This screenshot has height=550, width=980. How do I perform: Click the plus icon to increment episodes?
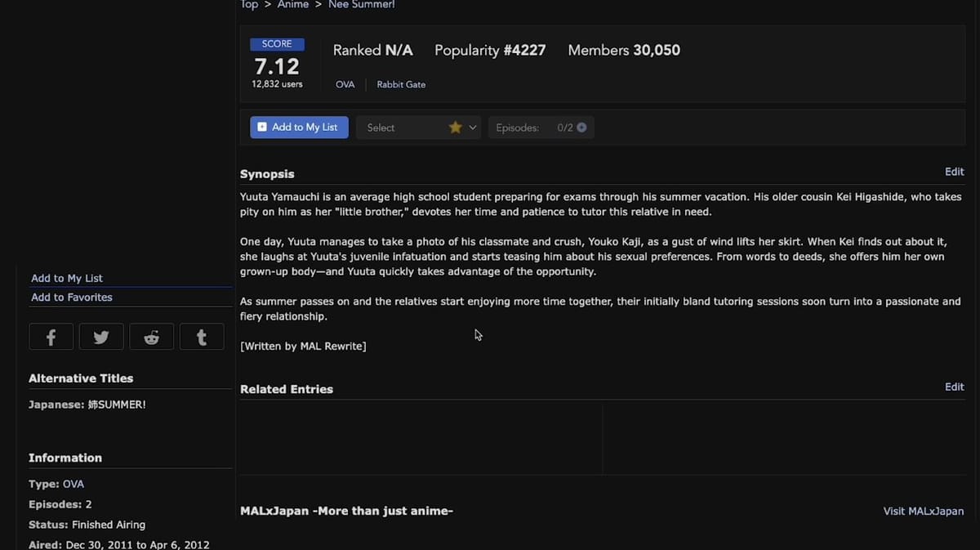click(x=581, y=127)
